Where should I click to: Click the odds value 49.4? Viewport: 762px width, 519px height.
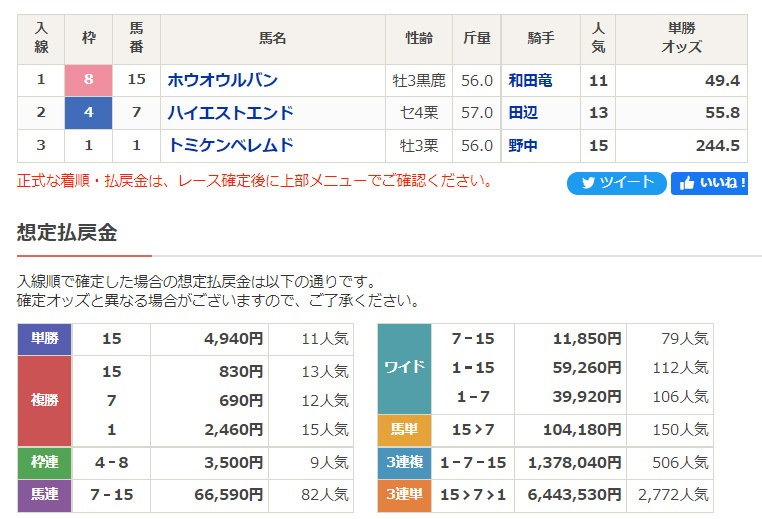click(722, 80)
